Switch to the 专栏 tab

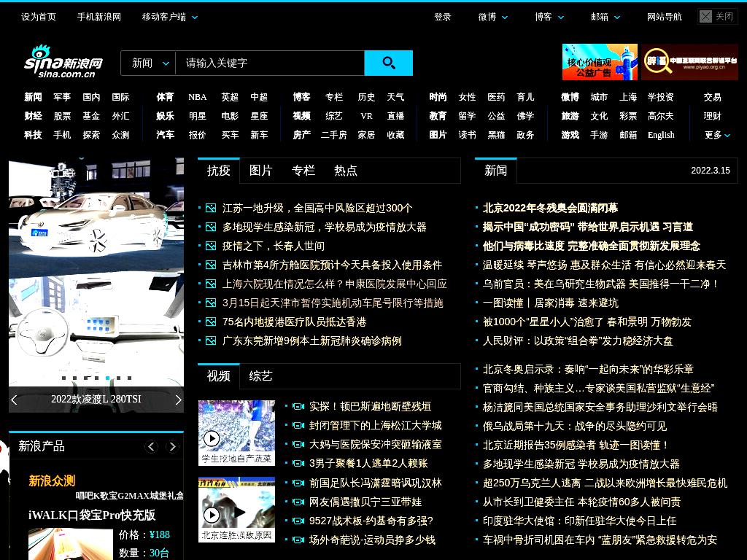pyautogui.click(x=303, y=171)
